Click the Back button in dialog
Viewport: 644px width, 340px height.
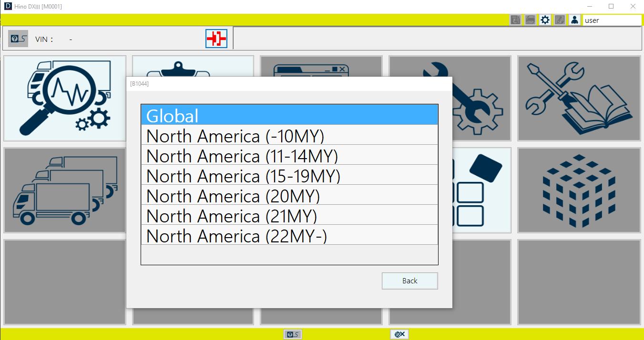pos(409,280)
